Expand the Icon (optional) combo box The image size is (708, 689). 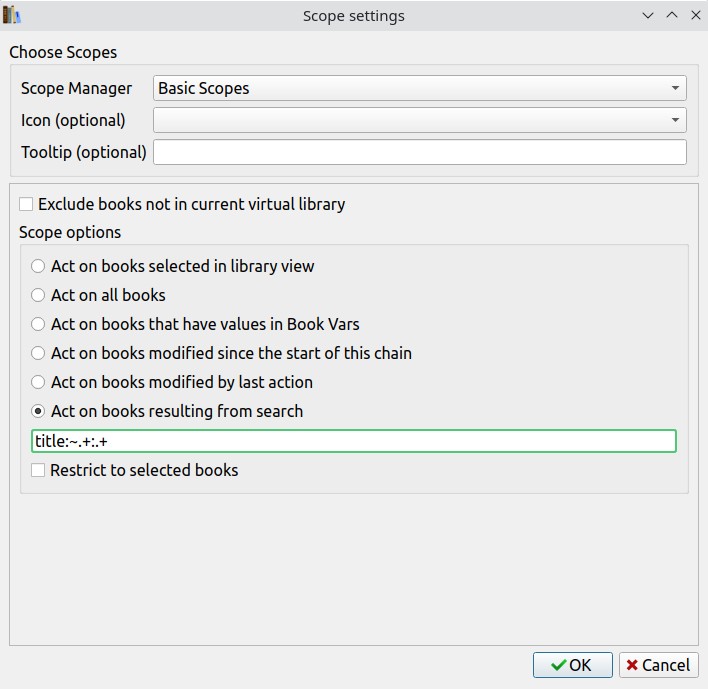[420, 120]
